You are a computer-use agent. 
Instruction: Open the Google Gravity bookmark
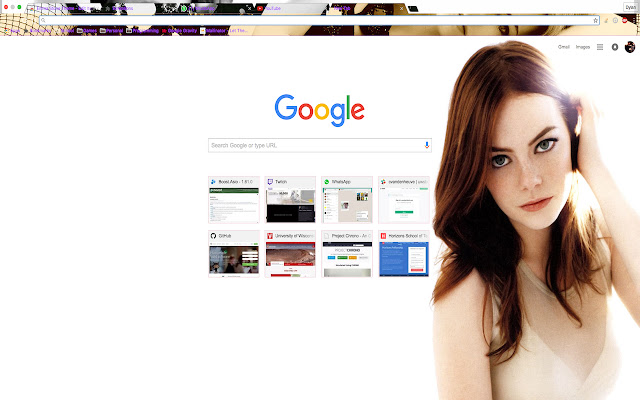point(180,31)
